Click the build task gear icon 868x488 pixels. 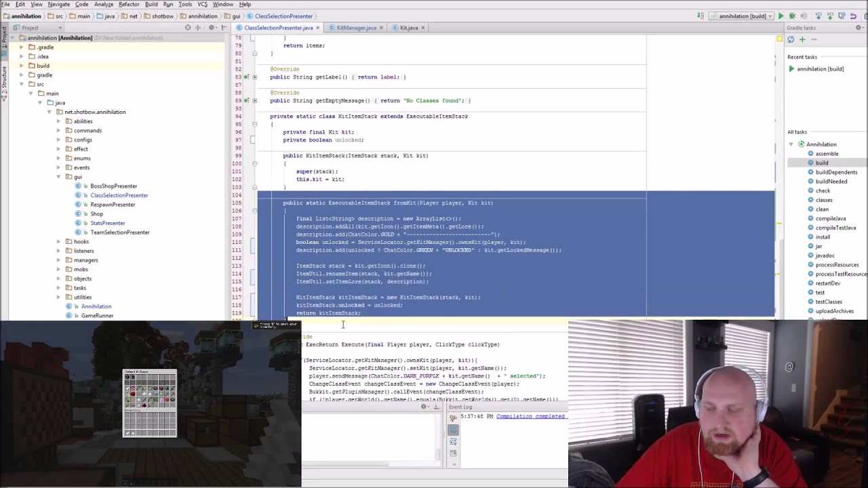(811, 163)
